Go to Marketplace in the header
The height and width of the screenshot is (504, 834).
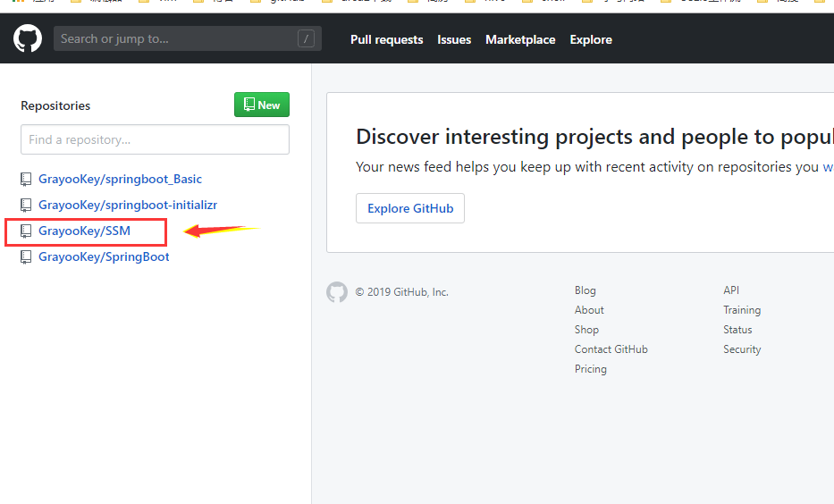(x=520, y=39)
